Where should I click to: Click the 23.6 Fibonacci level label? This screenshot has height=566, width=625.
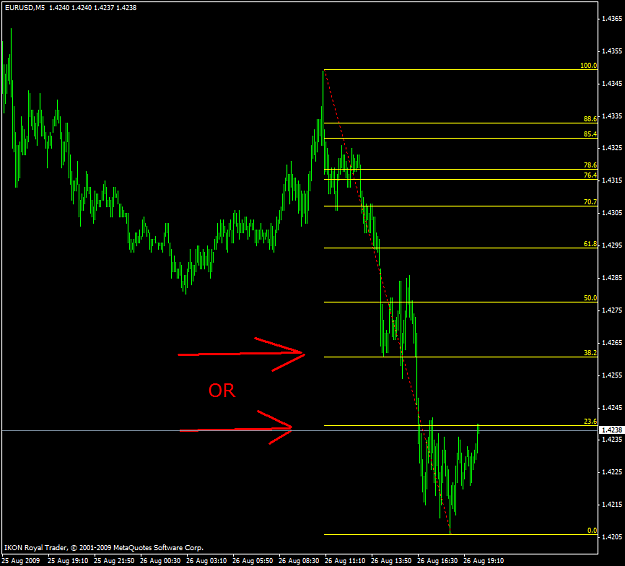(x=590, y=421)
